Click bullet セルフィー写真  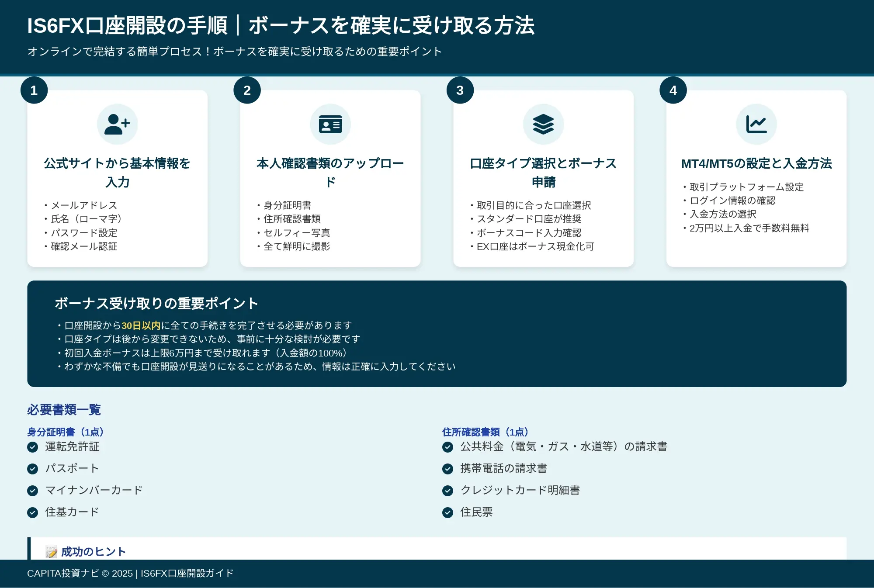(x=294, y=233)
